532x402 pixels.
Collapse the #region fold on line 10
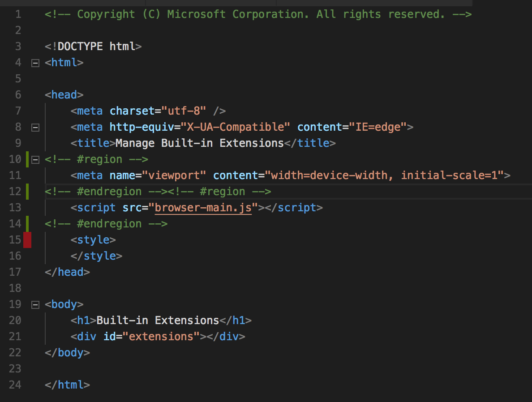[35, 159]
